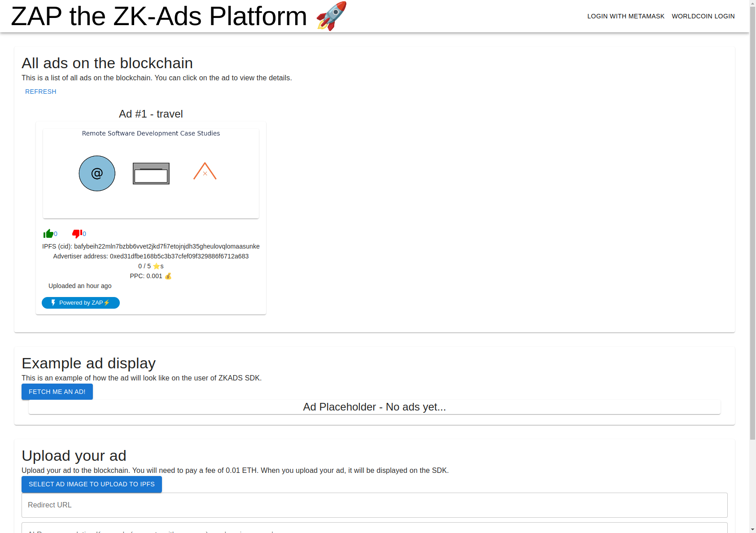Click the red thumbs down icon on Ad #1

[x=77, y=233]
